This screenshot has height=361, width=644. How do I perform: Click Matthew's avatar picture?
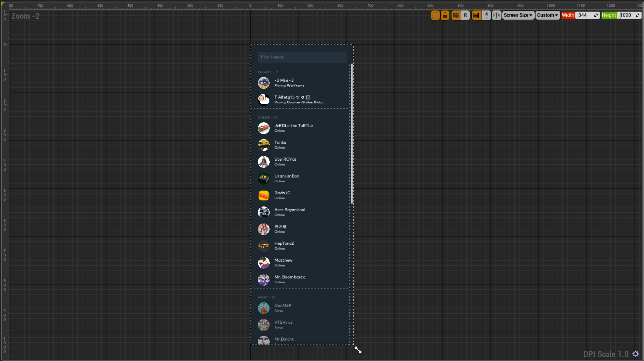pos(264,263)
